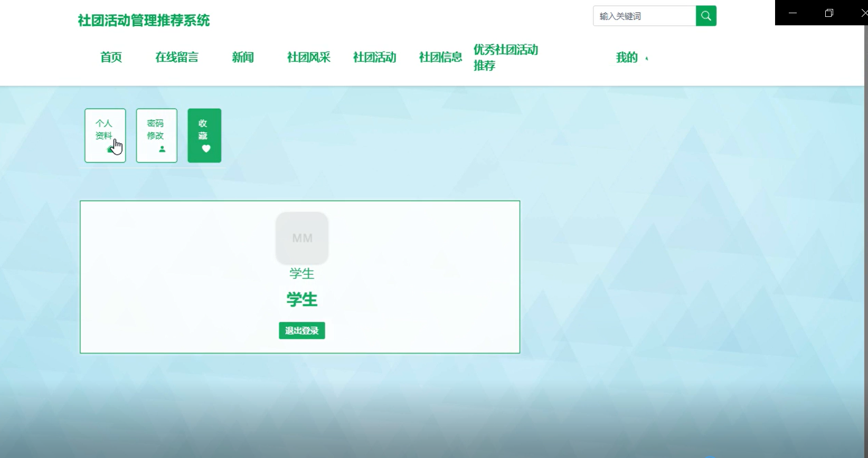This screenshot has height=458, width=868.
Task: Navigate to 社团风采
Action: coord(309,57)
